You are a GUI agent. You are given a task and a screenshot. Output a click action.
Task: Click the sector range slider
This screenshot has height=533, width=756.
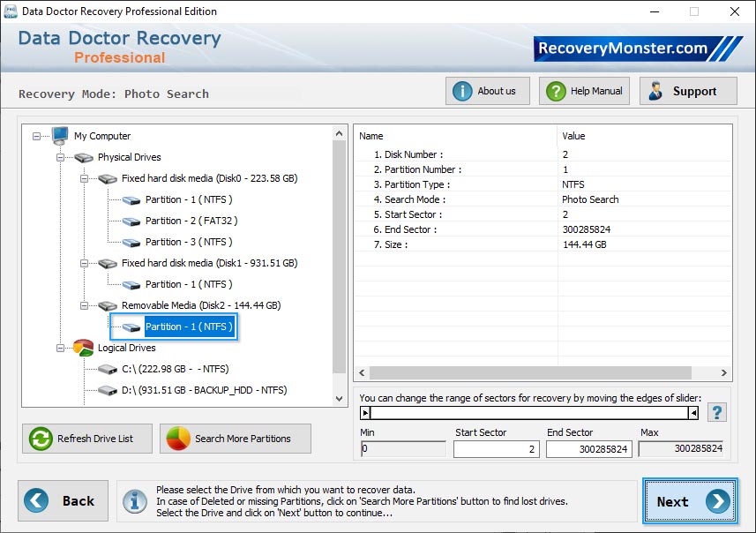pyautogui.click(x=529, y=411)
